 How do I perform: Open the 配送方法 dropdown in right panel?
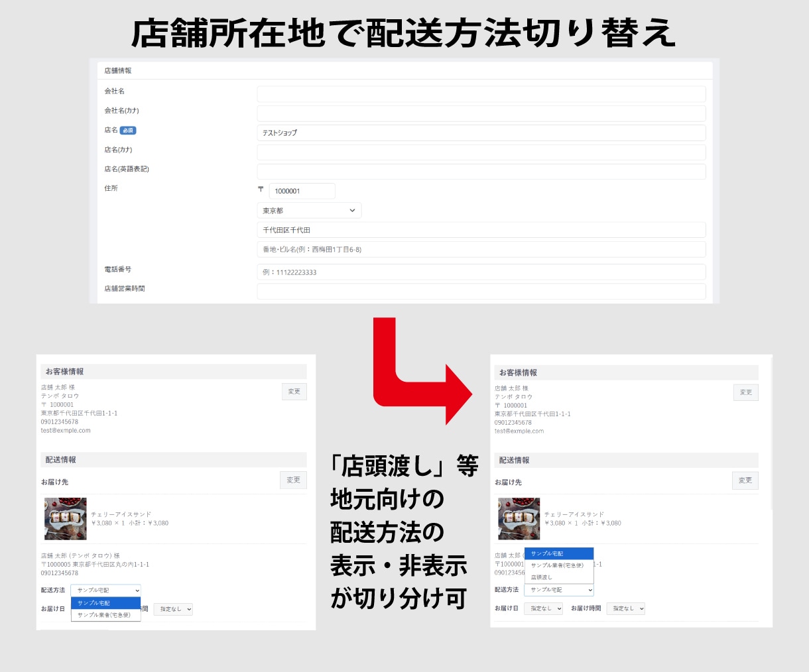[559, 590]
